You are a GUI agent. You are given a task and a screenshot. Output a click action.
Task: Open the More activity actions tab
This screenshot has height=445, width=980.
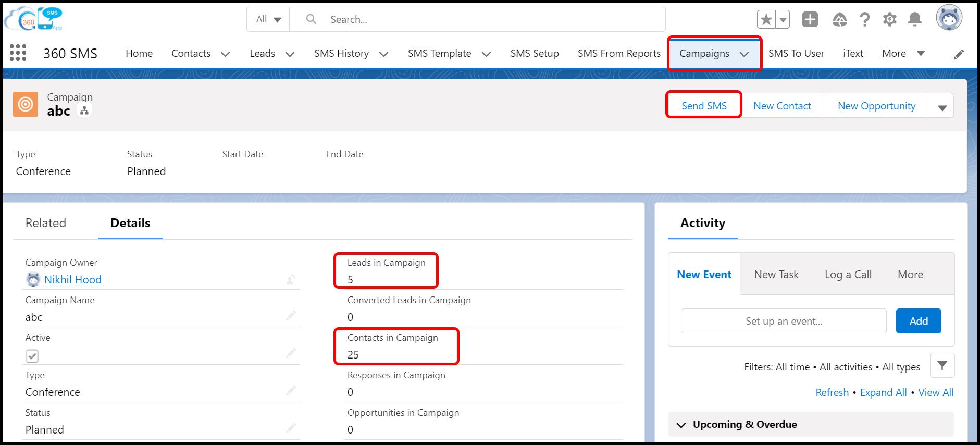[x=910, y=275]
